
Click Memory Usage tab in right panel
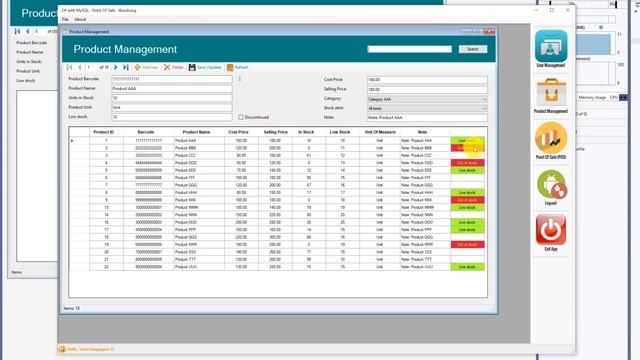click(592, 98)
